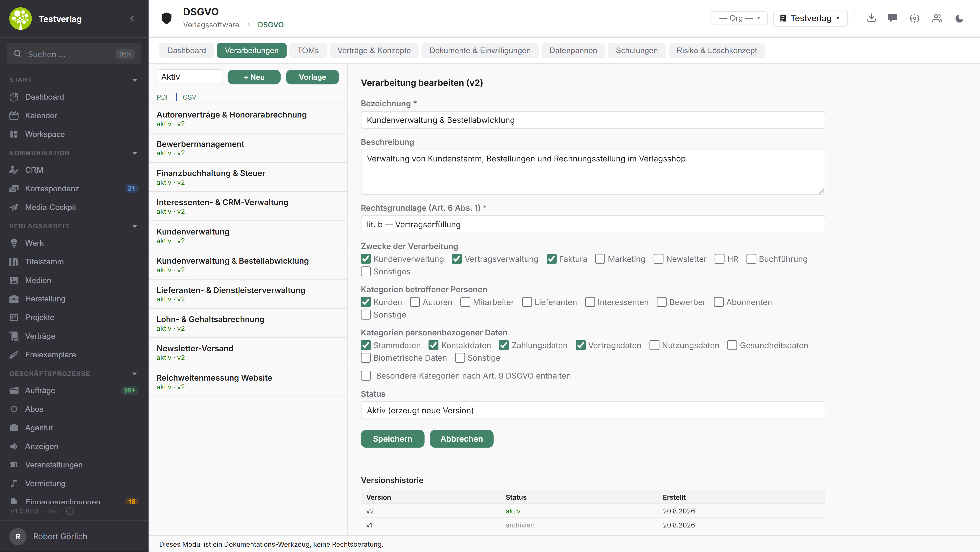Export list via PDF link
Screen dimensions: 980x552
163,97
